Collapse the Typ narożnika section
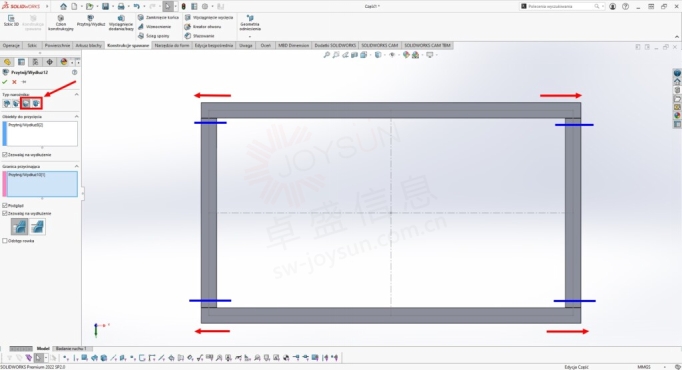Image resolution: width=682 pixels, height=370 pixels. point(77,94)
